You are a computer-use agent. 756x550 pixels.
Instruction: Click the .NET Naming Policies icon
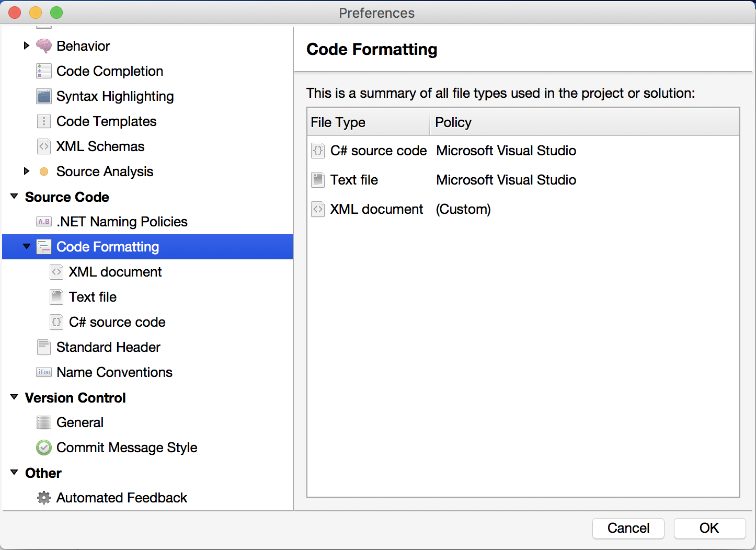pos(44,222)
